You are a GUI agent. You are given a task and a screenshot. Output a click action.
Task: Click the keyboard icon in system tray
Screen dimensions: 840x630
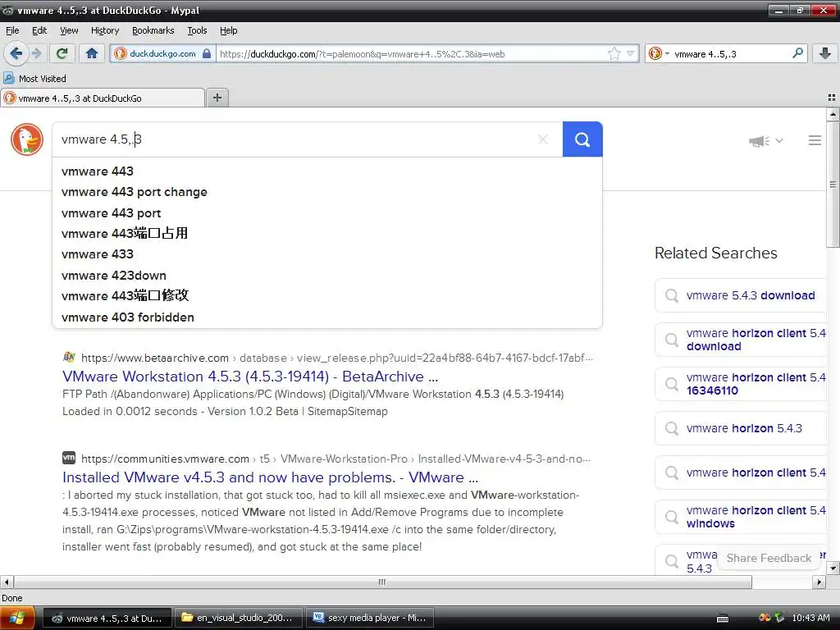point(723,619)
